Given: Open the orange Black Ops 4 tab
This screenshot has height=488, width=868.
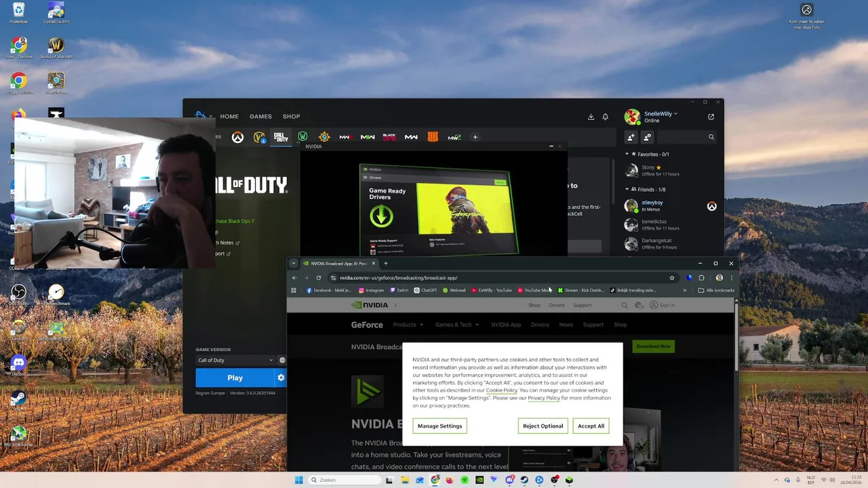Looking at the screenshot, I should (433, 137).
